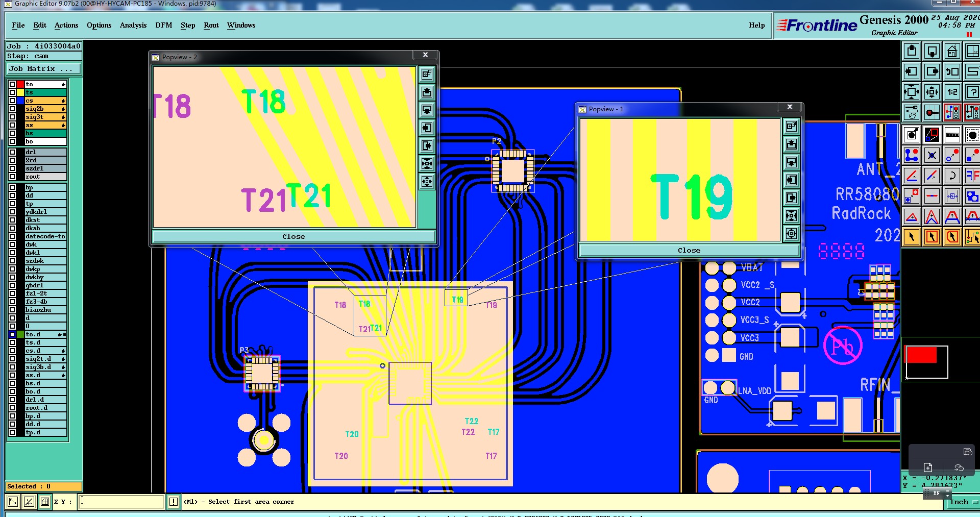Click the pan up icon in Popview - 2
Viewport: 980px width, 517px height.
(x=427, y=92)
